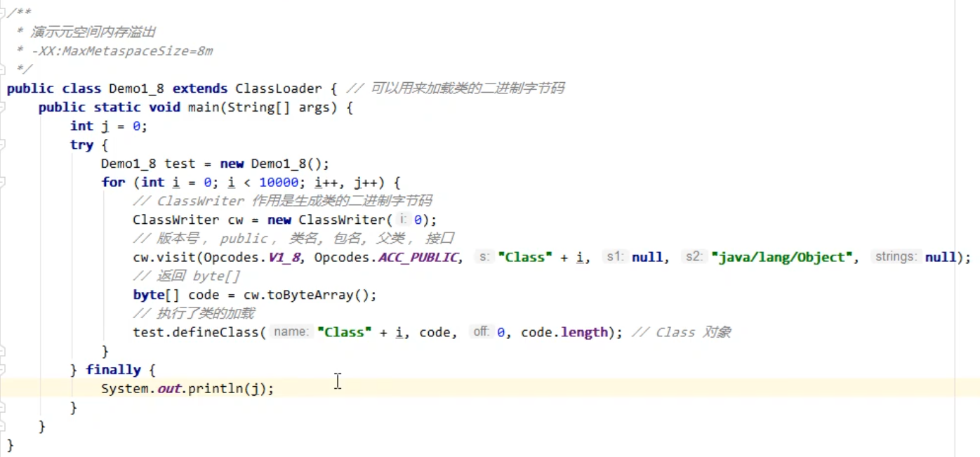Click the ClassLoader superclass name

278,88
